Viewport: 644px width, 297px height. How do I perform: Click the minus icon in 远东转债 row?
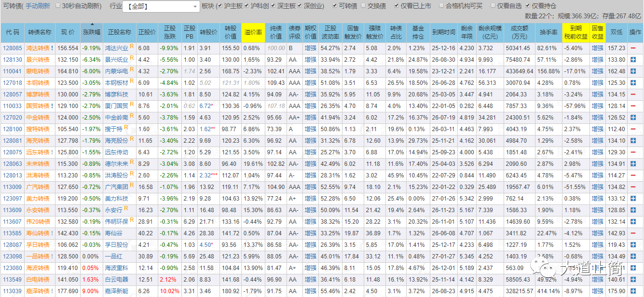point(633,152)
